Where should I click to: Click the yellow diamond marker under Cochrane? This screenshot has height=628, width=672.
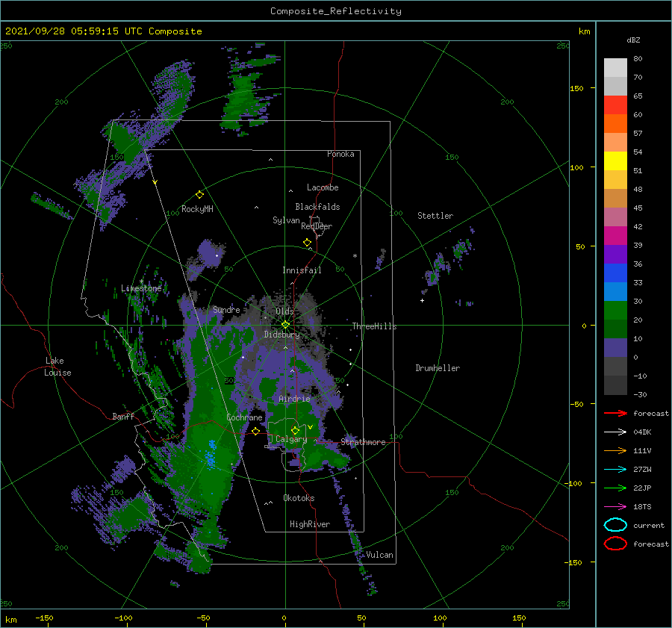(x=255, y=432)
